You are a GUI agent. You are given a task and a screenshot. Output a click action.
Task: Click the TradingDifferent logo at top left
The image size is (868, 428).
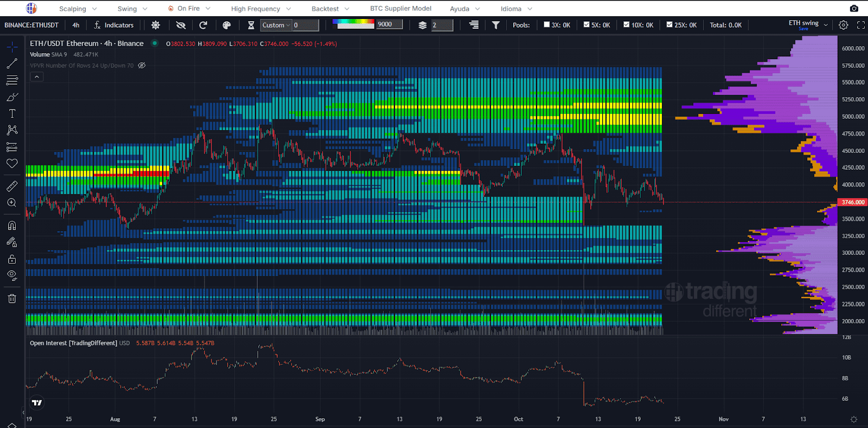[x=31, y=8]
